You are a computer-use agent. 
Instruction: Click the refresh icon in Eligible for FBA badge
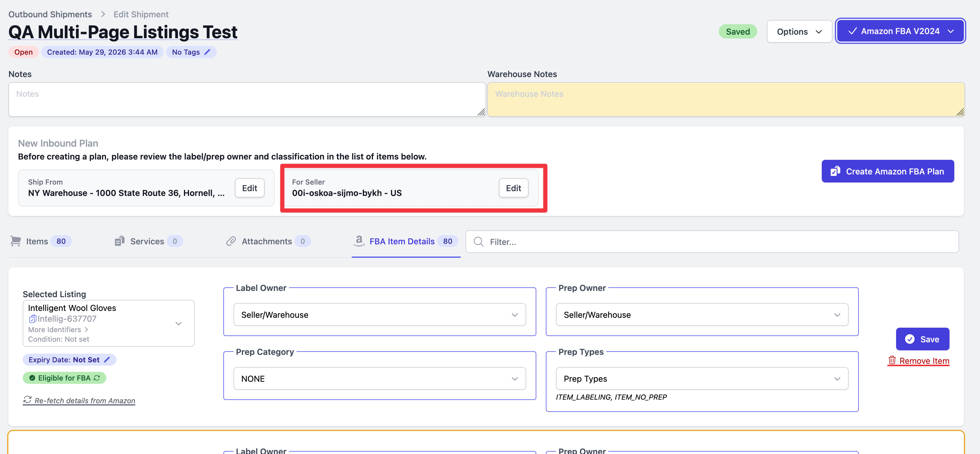pos(97,378)
